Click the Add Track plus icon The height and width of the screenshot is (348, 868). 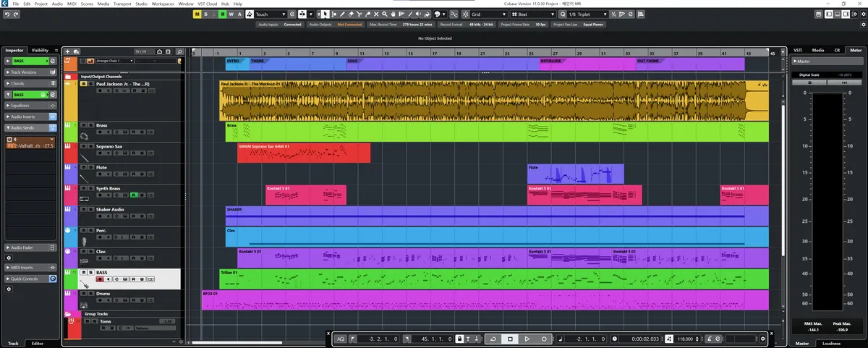coord(68,51)
